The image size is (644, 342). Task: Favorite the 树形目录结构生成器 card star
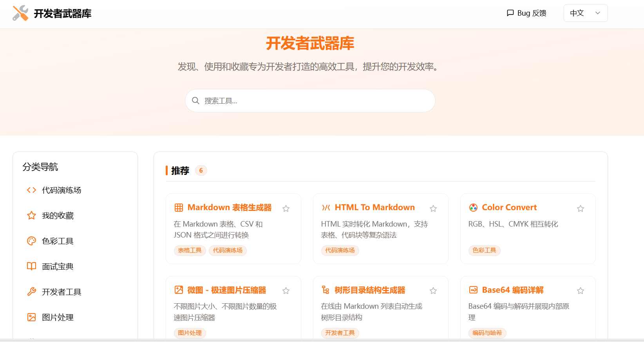click(433, 291)
